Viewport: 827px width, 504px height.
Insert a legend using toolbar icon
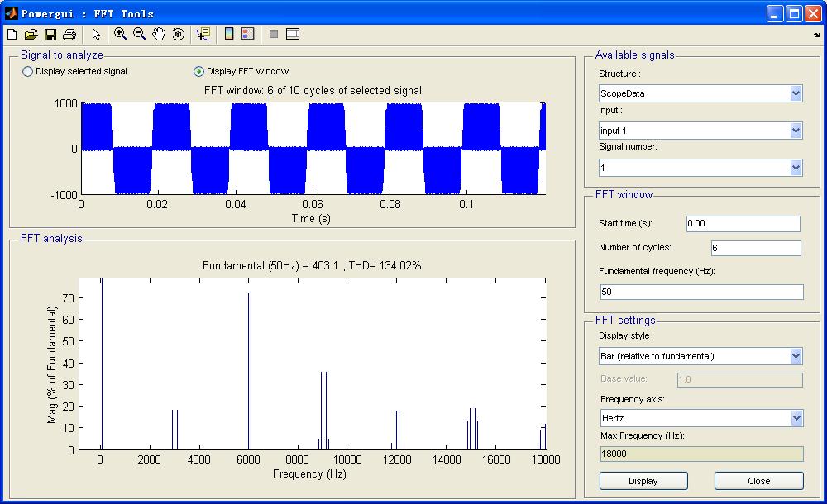[247, 34]
